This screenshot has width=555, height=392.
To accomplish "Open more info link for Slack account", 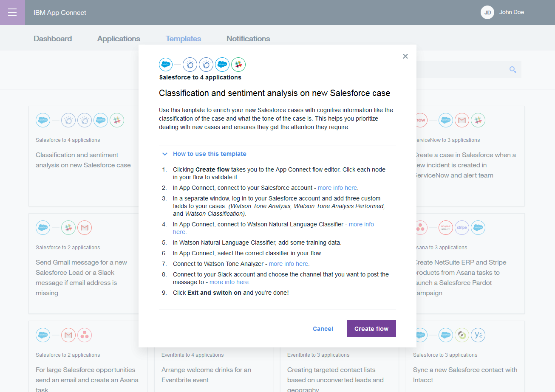I will pyautogui.click(x=229, y=282).
